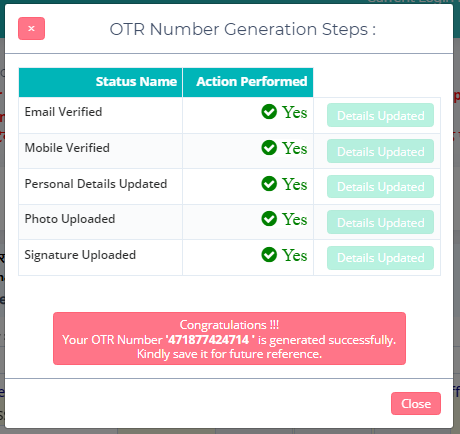
Task: Click Details Updated button for Photo Uploaded
Action: coord(380,222)
